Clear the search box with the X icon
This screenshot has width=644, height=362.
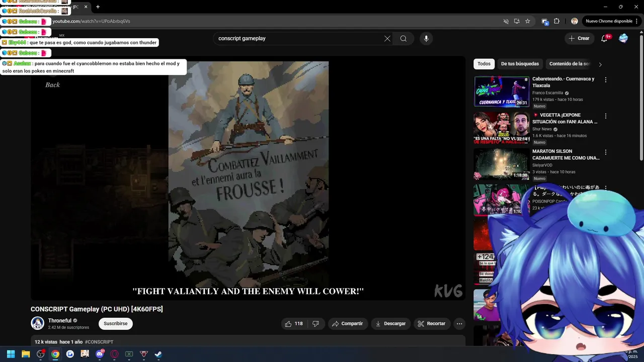[x=387, y=39]
